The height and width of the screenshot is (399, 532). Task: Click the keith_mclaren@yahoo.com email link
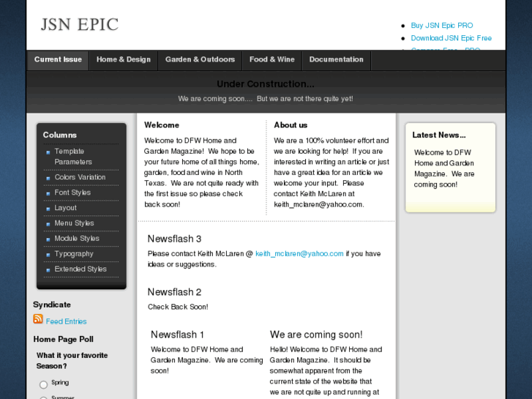point(299,253)
